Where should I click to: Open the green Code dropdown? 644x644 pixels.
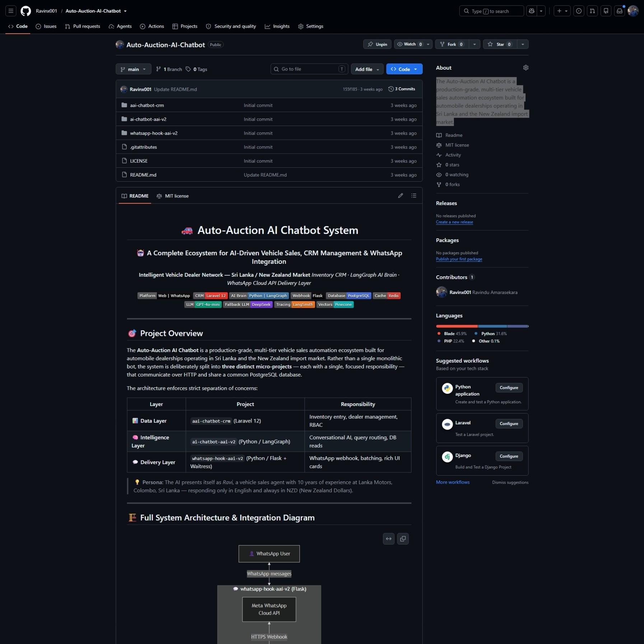coord(404,69)
